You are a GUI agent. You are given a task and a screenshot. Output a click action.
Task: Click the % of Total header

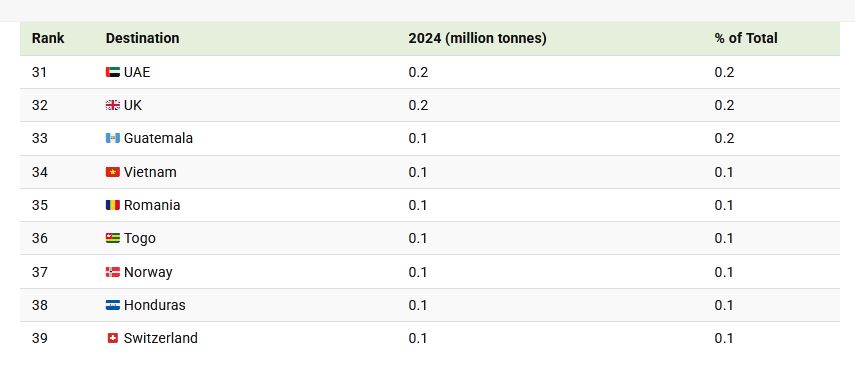[746, 38]
